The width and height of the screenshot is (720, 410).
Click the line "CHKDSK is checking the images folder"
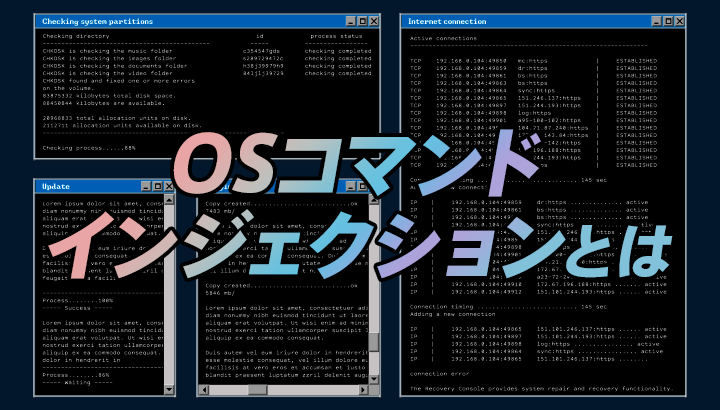(x=109, y=58)
